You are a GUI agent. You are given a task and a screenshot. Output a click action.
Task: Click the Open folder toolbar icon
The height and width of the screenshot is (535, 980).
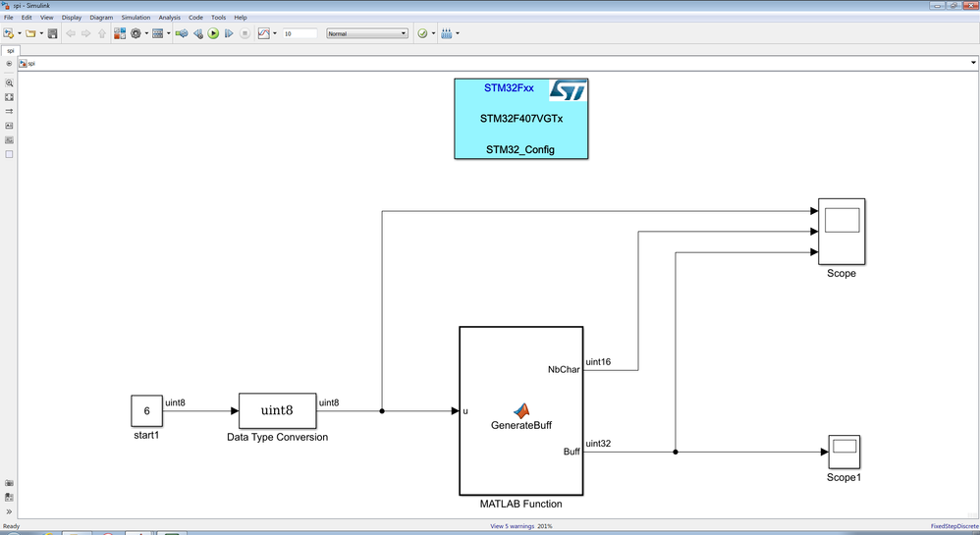point(30,33)
